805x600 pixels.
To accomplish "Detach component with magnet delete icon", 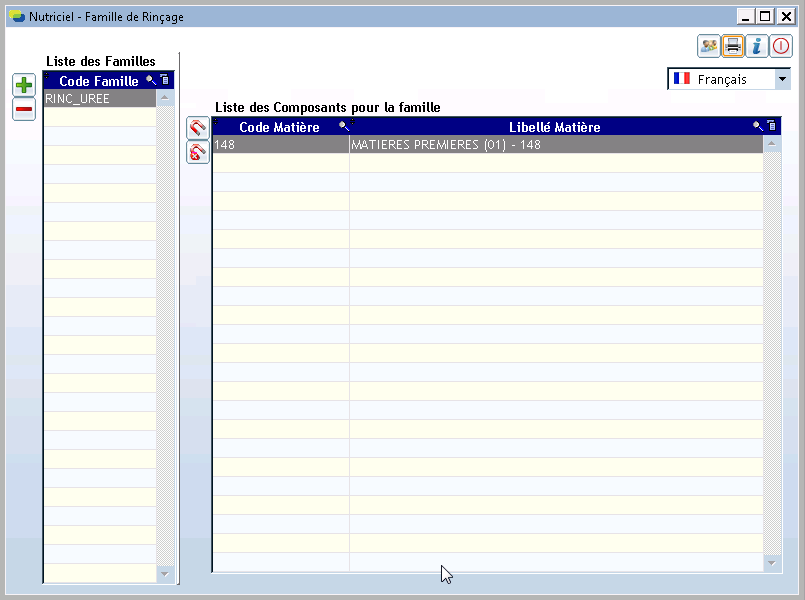I will pos(198,152).
